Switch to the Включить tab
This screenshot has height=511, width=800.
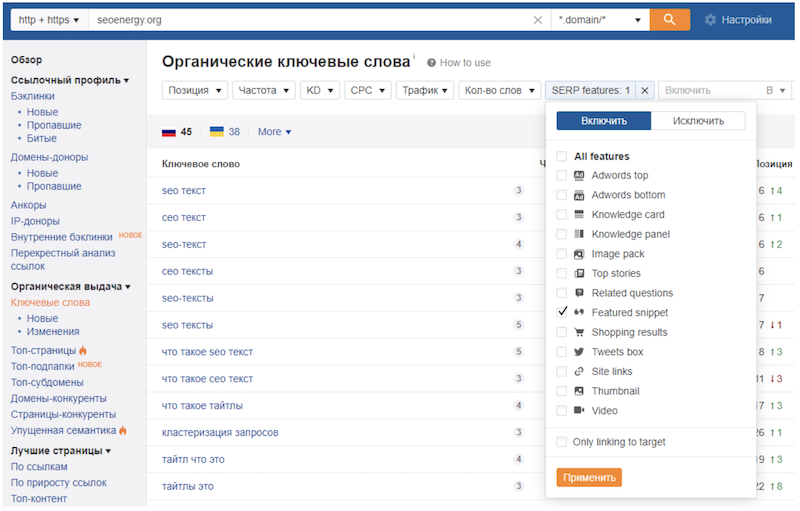(x=604, y=121)
